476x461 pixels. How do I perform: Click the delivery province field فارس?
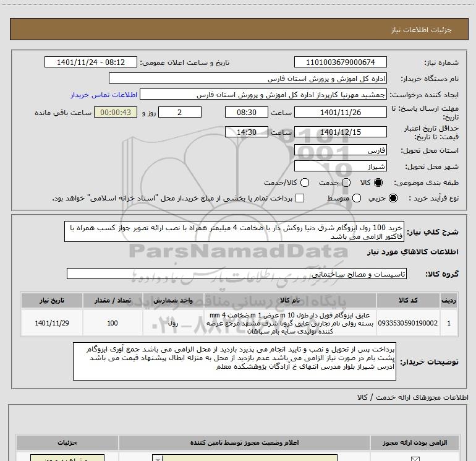tap(340, 150)
